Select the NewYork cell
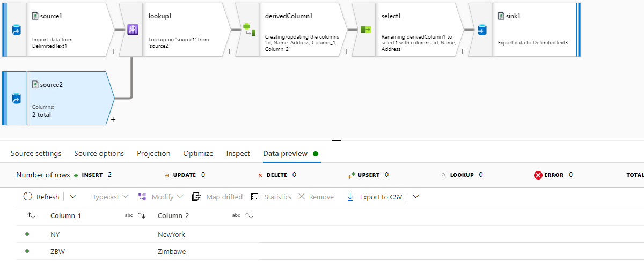 (x=171, y=234)
